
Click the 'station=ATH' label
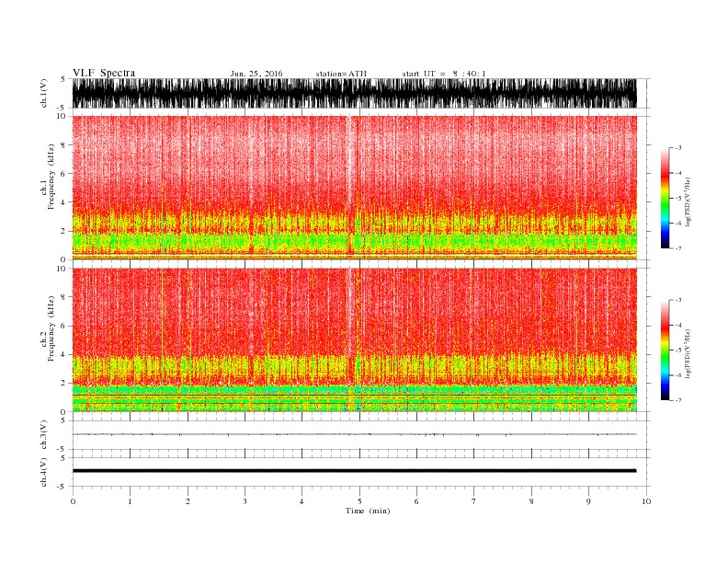341,74
